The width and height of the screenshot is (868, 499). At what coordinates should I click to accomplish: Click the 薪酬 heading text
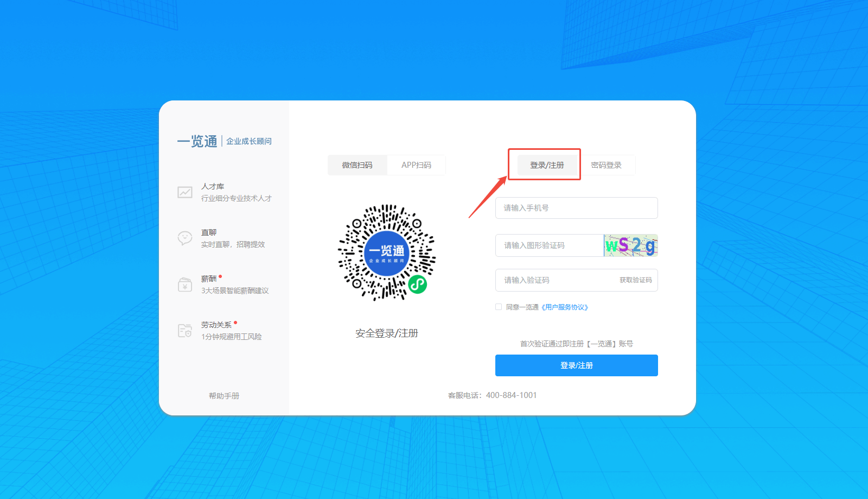[209, 279]
